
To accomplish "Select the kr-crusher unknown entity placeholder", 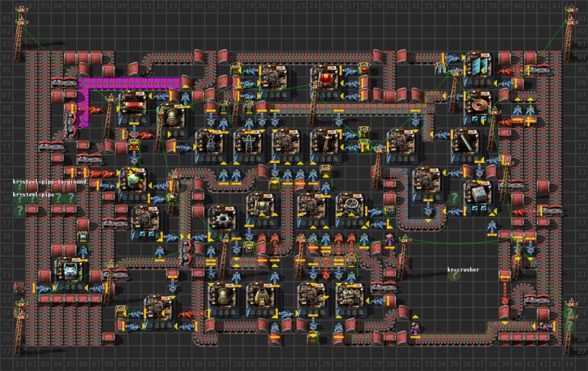I will (454, 276).
